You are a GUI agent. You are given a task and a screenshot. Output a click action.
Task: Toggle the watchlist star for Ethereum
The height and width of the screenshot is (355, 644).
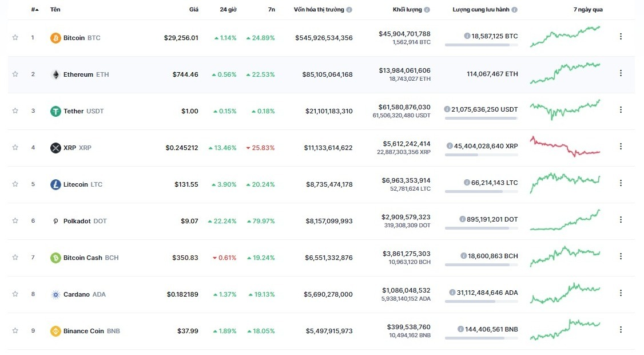pos(15,74)
